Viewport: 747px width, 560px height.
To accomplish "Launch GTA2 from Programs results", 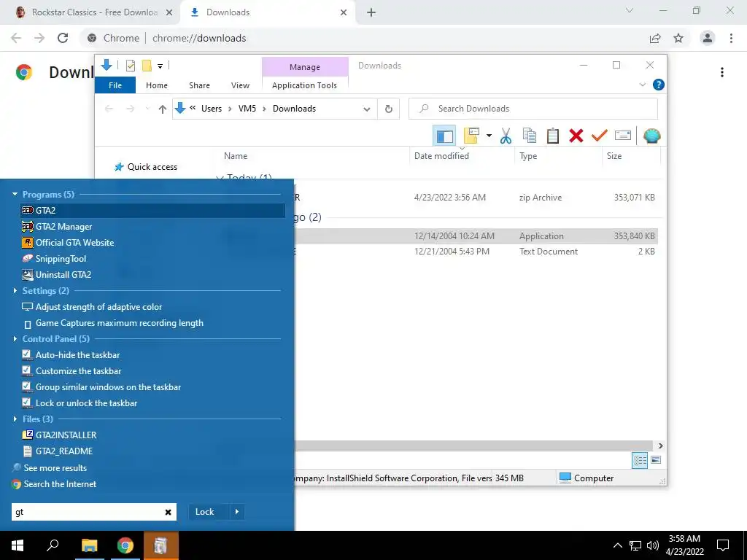I will coord(153,210).
